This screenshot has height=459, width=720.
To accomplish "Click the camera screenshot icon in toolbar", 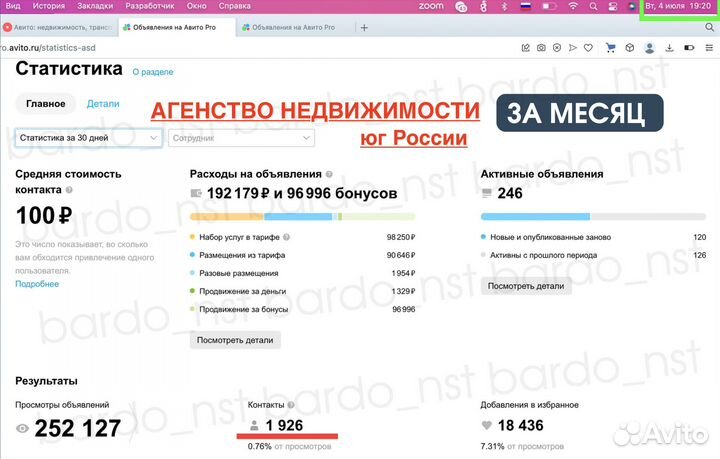I will (541, 48).
